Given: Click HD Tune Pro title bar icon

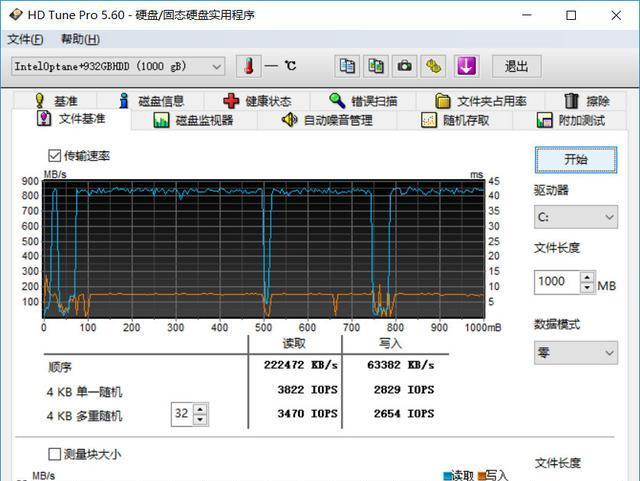Looking at the screenshot, I should [16, 15].
